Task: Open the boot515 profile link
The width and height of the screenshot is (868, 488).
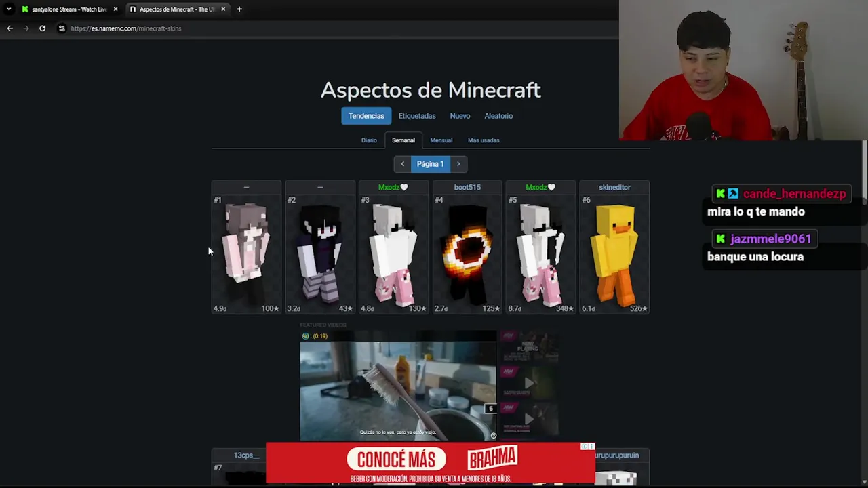Action: (467, 187)
